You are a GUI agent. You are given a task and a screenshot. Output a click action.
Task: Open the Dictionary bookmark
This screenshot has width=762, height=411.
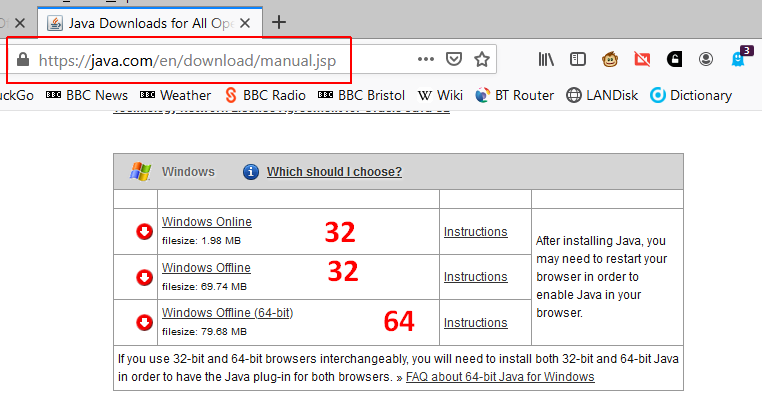pyautogui.click(x=691, y=95)
